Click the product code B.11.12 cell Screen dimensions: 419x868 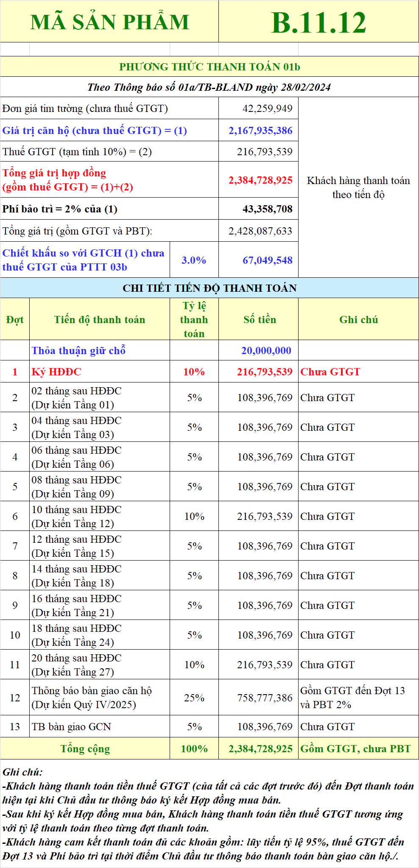[x=318, y=22]
